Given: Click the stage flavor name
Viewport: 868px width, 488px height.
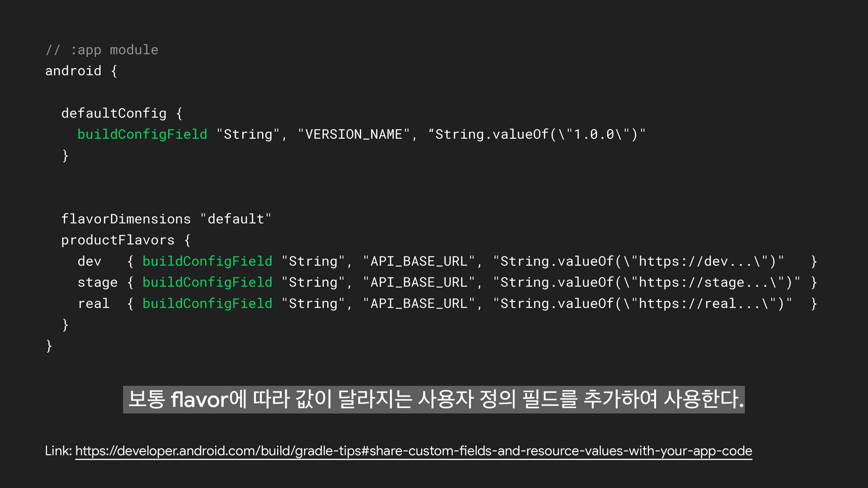Looking at the screenshot, I should (x=97, y=282).
